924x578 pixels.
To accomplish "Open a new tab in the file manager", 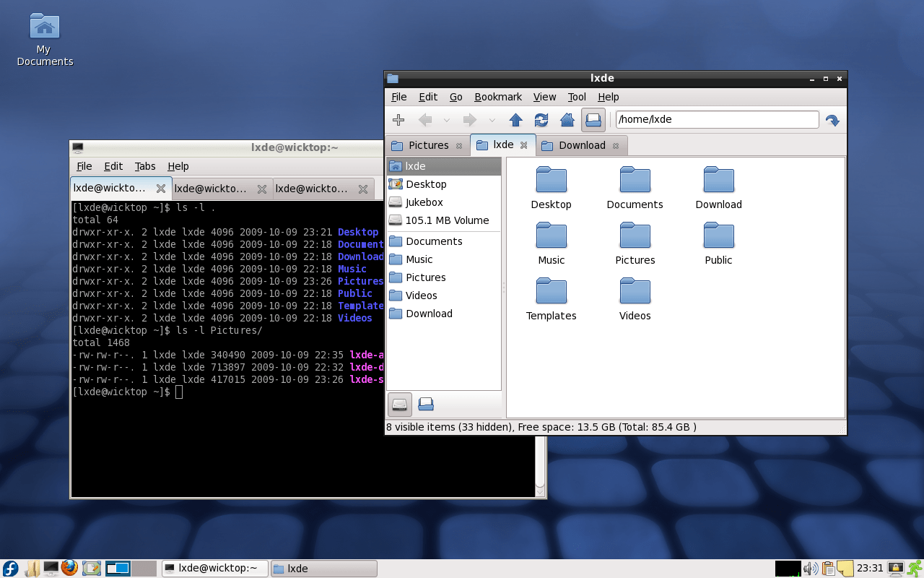I will tap(398, 119).
